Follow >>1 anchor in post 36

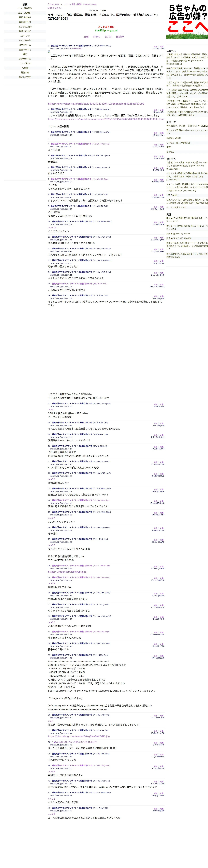51,721
